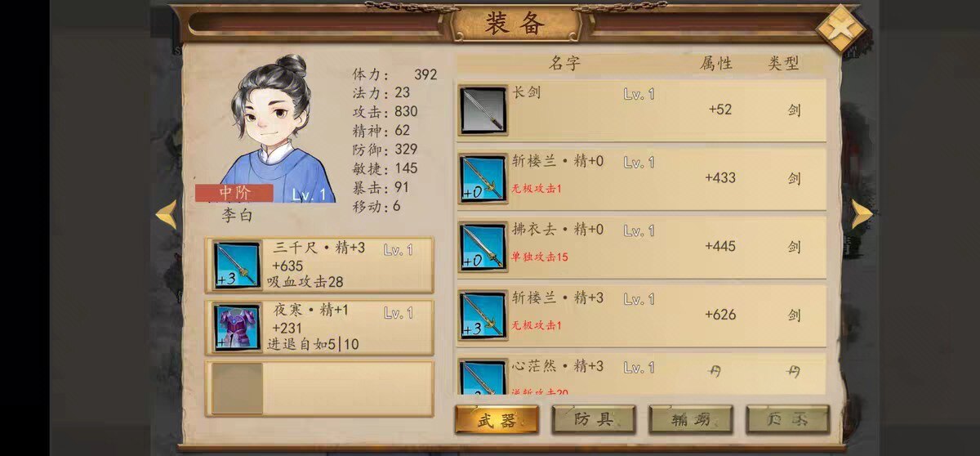Click the 中阶 rank badge

[234, 193]
